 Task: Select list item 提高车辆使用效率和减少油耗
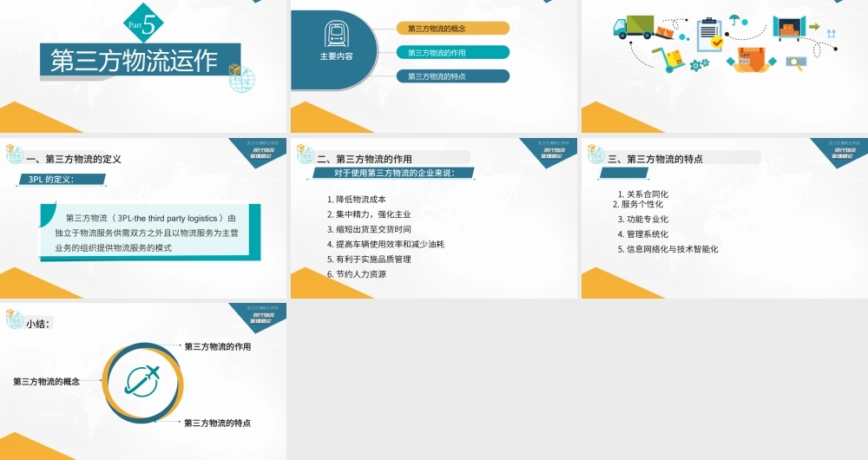pyautogui.click(x=385, y=244)
